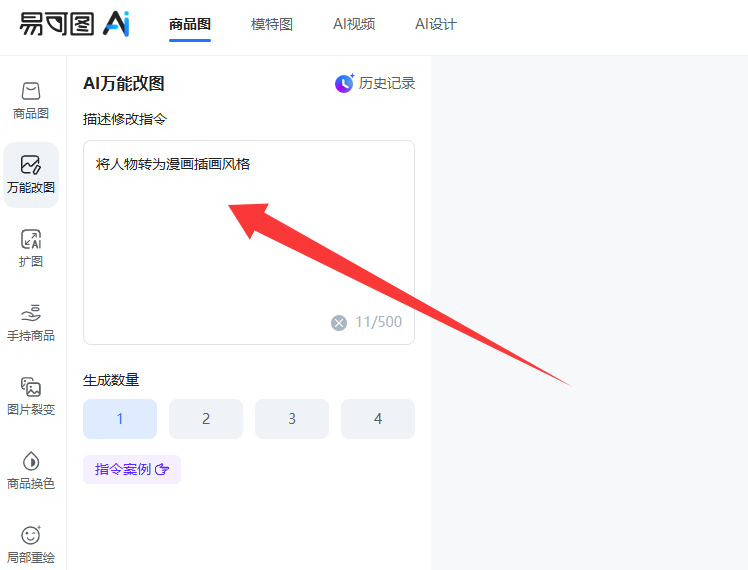
Task: Select the 万能改图 sidebar tool
Action: (x=30, y=174)
